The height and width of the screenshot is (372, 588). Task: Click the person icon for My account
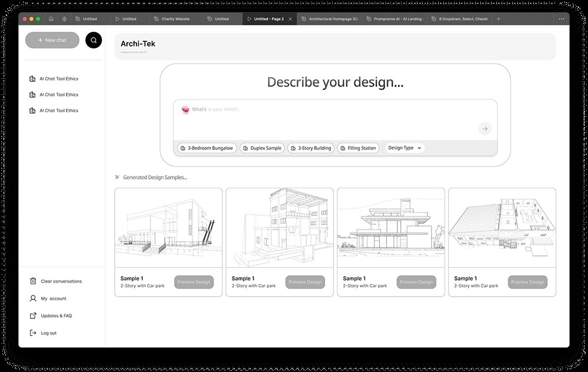pos(33,298)
